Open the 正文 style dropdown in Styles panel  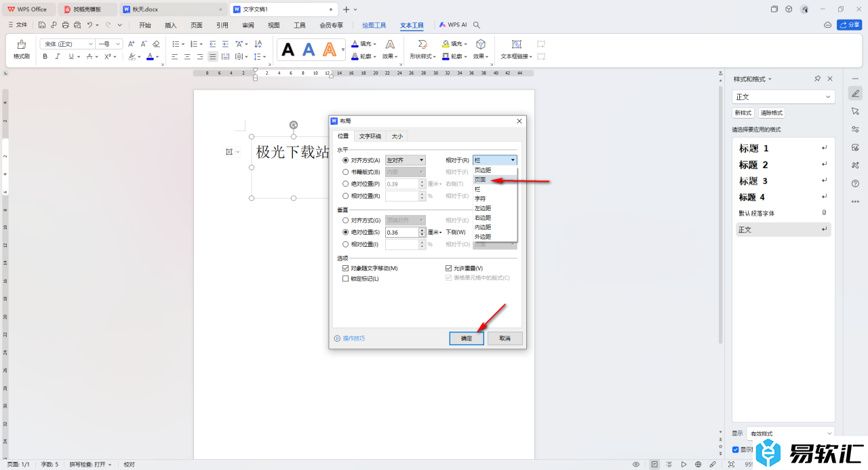click(x=783, y=97)
